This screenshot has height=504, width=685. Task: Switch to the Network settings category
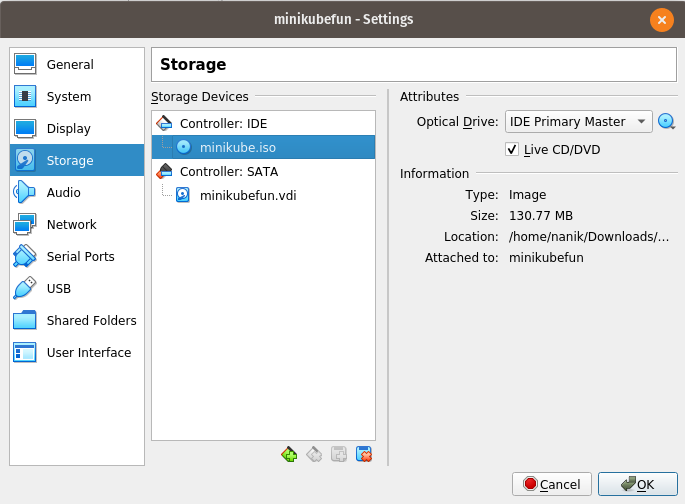pyautogui.click(x=71, y=225)
